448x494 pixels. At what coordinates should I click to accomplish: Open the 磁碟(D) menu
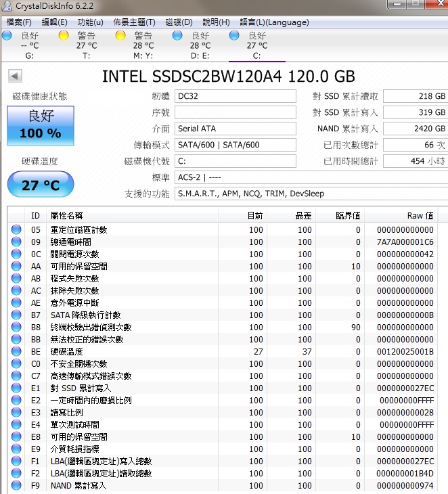179,22
